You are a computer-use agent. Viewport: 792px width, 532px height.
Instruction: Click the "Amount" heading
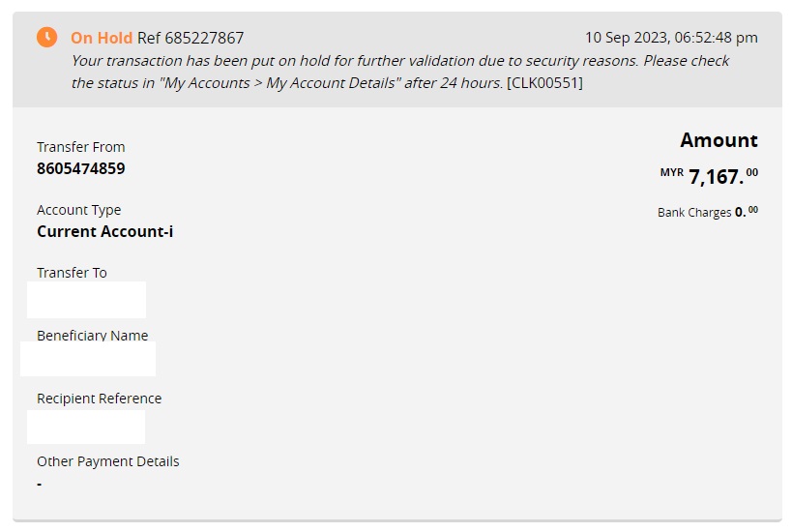(x=719, y=140)
